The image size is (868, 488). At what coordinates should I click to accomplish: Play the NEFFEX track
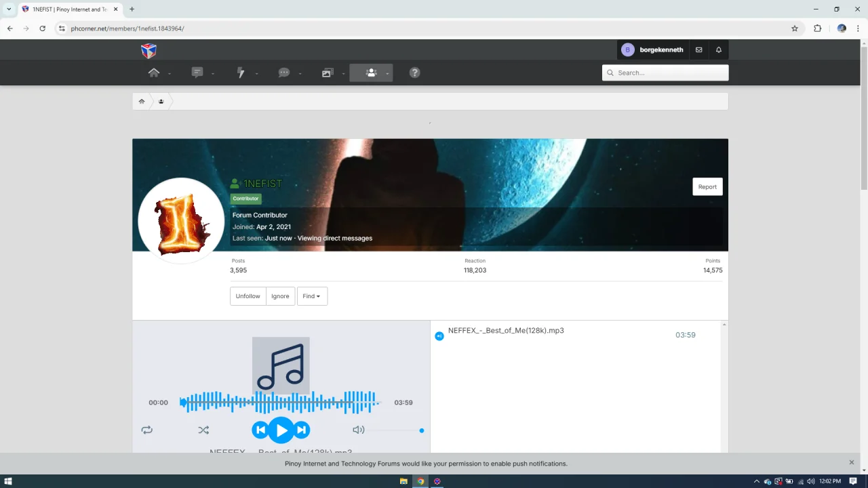[281, 430]
